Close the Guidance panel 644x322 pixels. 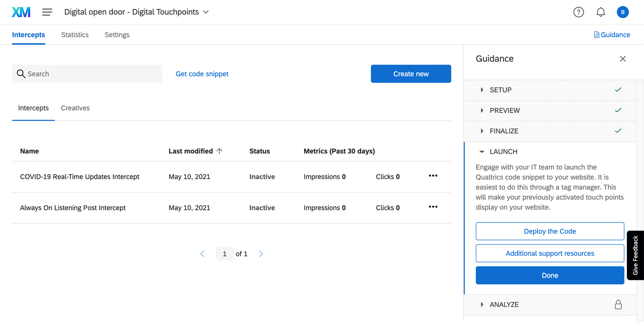(x=623, y=59)
